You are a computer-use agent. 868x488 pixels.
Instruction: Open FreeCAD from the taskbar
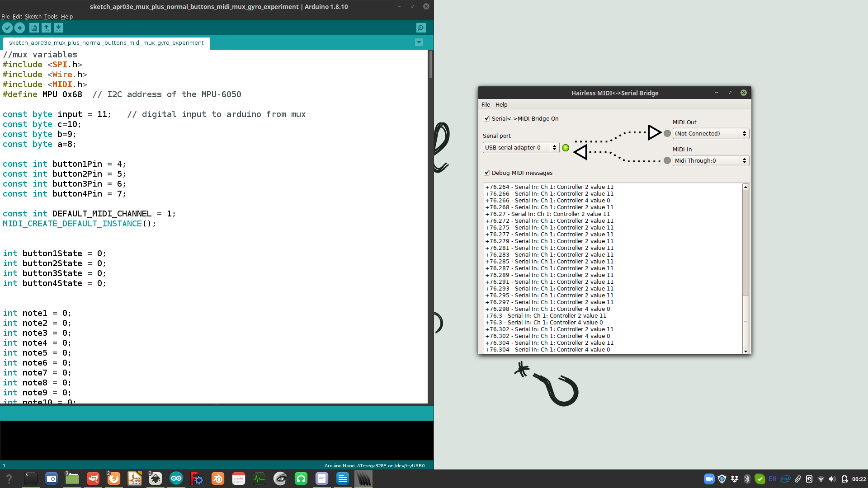[197, 479]
